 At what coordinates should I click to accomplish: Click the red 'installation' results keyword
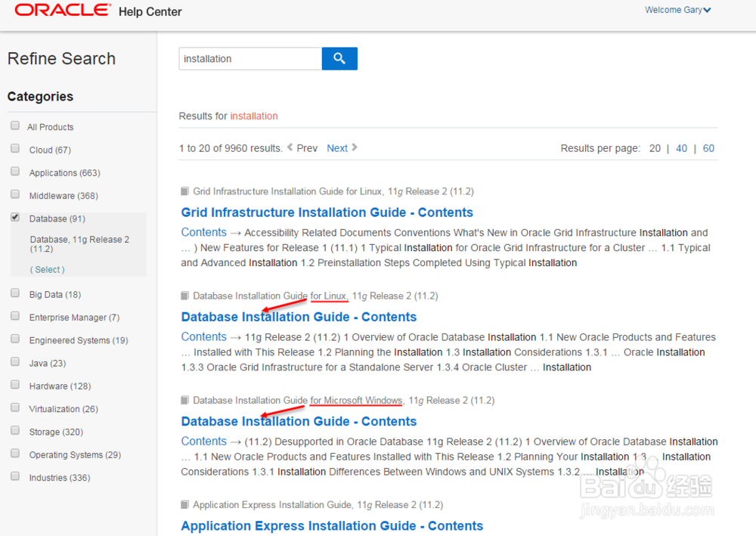click(254, 116)
